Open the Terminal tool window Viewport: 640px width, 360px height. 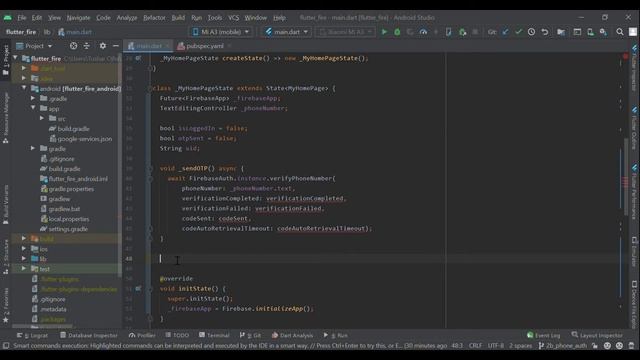tap(214, 335)
